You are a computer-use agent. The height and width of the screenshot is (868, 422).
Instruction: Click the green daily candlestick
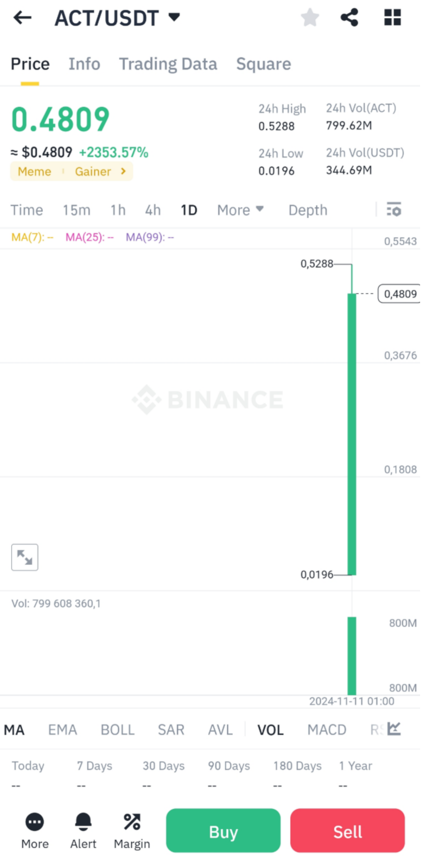tap(352, 434)
